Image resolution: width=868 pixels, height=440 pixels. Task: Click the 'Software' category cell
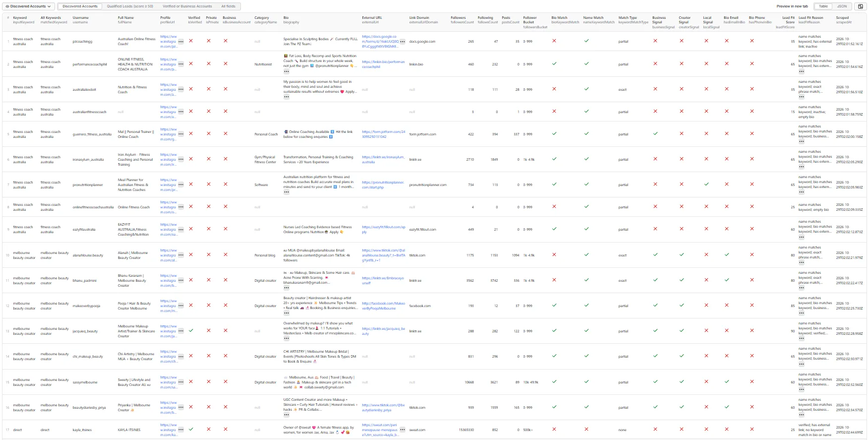(x=261, y=185)
